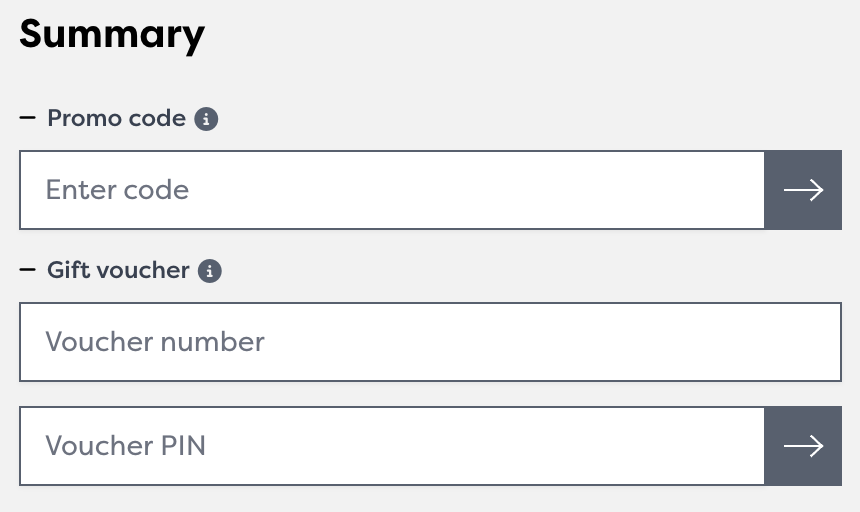Screen dimensions: 860x512
Task: Click the 'Enter code' placeholder text
Action: 117,190
